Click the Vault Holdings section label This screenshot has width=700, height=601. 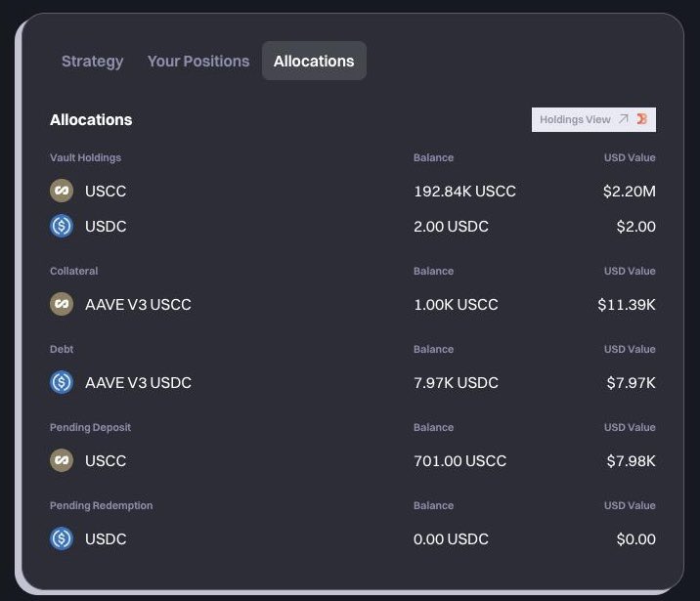pos(85,157)
